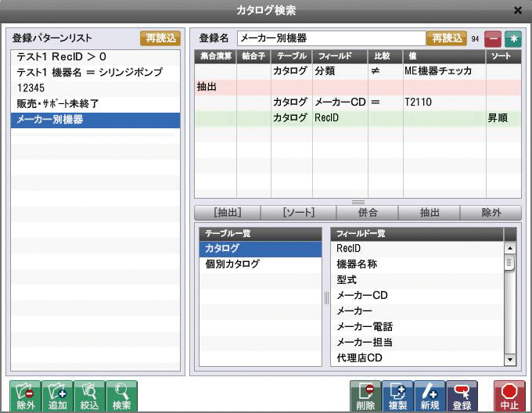Click the [抽出] bracket button
Screen dimensions: 532x413
point(228,213)
